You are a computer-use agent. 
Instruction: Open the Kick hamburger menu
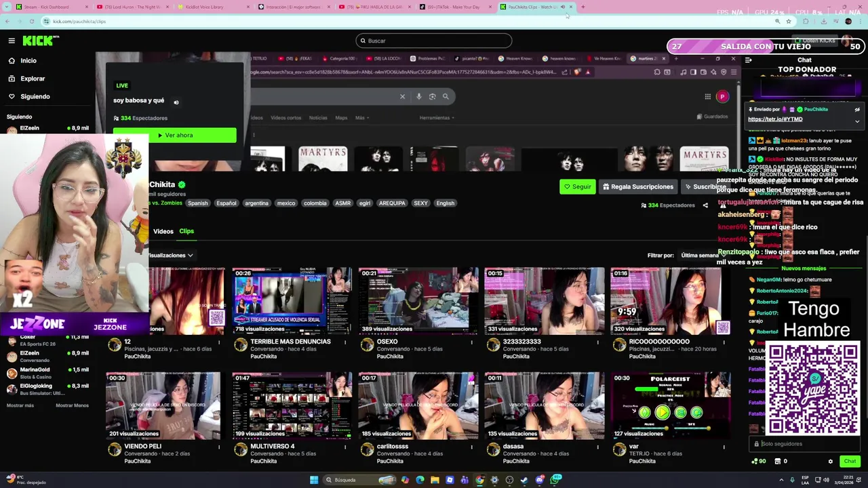coord(12,41)
